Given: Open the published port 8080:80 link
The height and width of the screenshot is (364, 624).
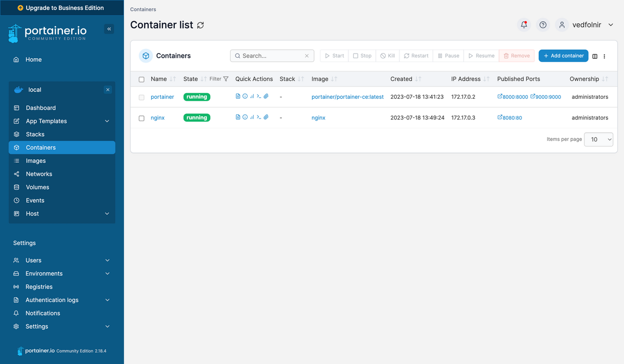Looking at the screenshot, I should 510,118.
